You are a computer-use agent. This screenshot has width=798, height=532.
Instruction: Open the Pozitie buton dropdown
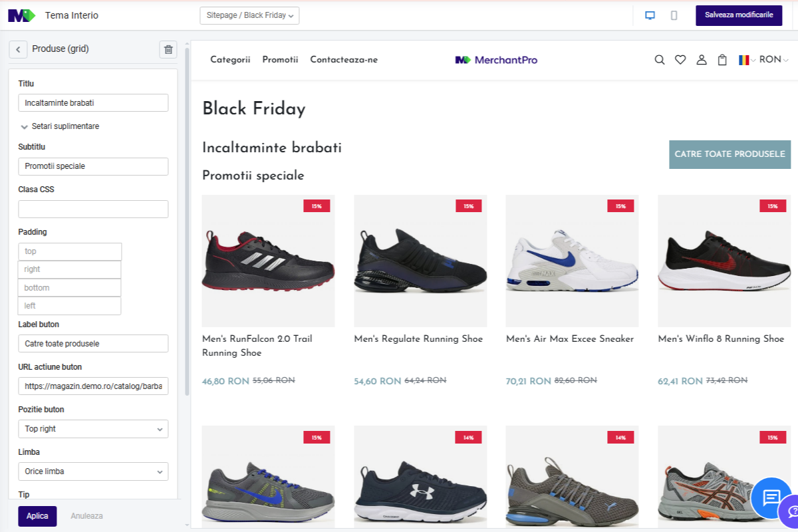(93, 429)
